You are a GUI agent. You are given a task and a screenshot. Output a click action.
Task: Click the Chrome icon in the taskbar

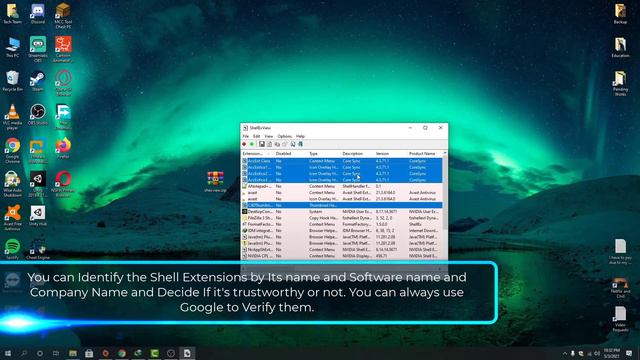122,353
